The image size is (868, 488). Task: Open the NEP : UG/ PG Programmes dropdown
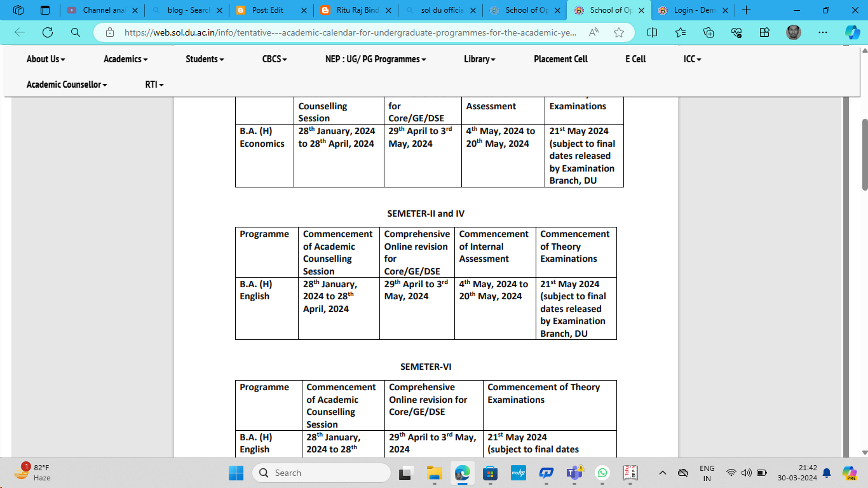tap(376, 59)
